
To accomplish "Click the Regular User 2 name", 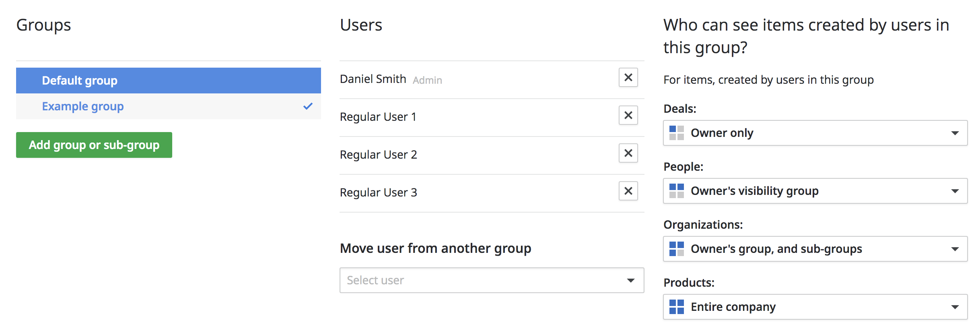I will (x=378, y=155).
